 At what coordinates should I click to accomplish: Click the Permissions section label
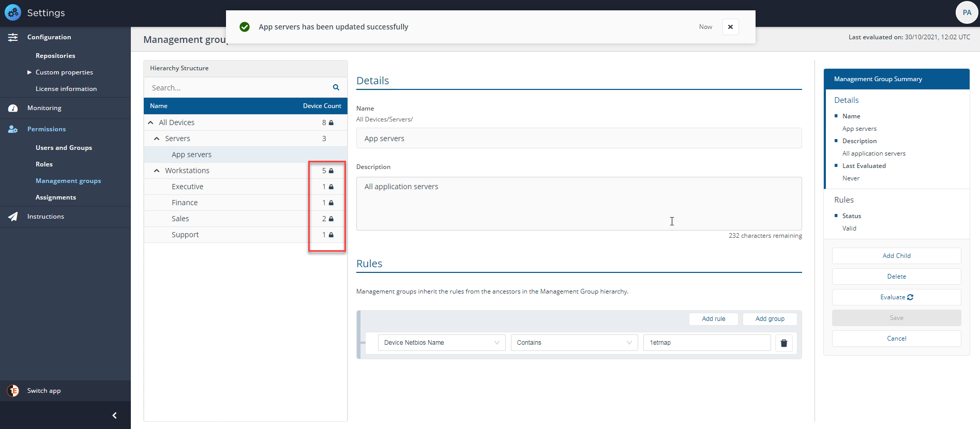click(x=47, y=129)
